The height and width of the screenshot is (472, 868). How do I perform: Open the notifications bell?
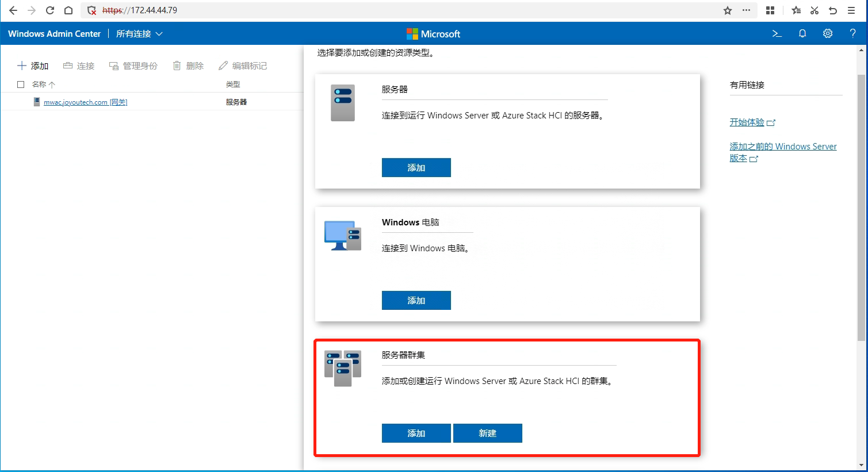click(802, 34)
